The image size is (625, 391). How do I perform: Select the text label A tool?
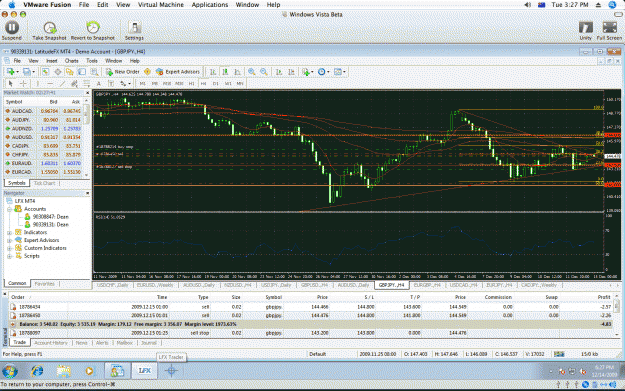click(x=98, y=83)
